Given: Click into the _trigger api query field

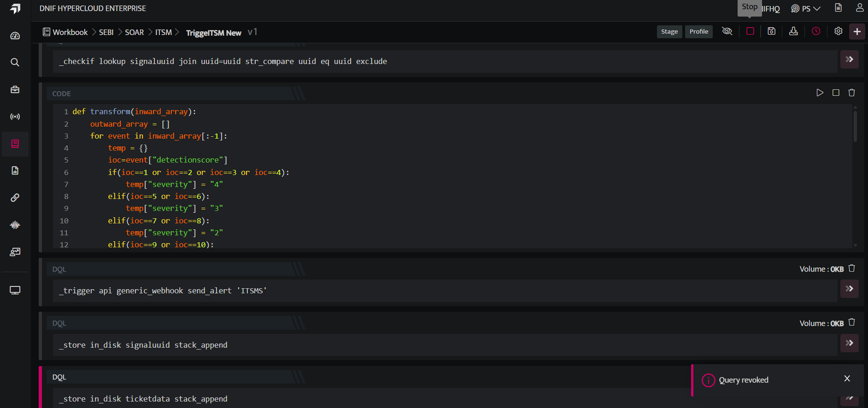Looking at the screenshot, I should coord(446,291).
